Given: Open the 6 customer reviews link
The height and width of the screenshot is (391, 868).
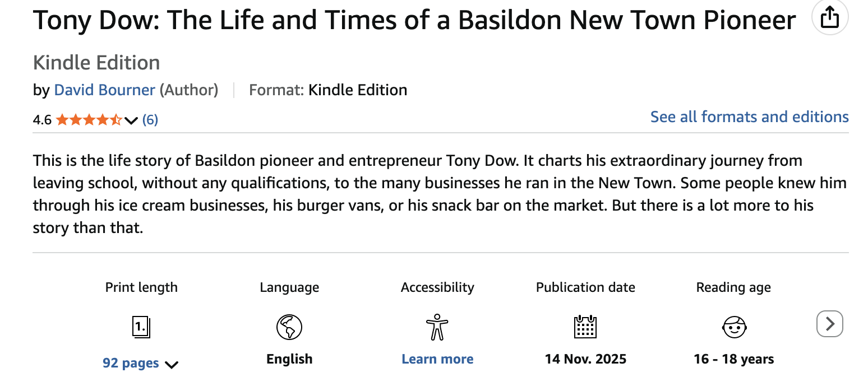Looking at the screenshot, I should (150, 120).
